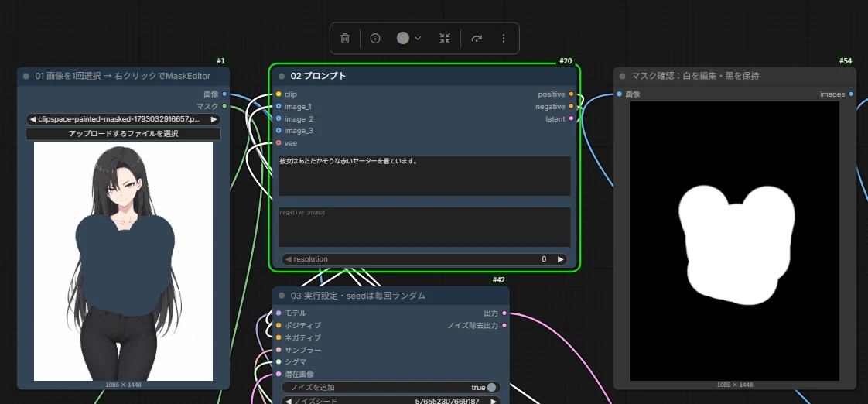Collapse the マスク確認 node via its title dot

pos(622,76)
